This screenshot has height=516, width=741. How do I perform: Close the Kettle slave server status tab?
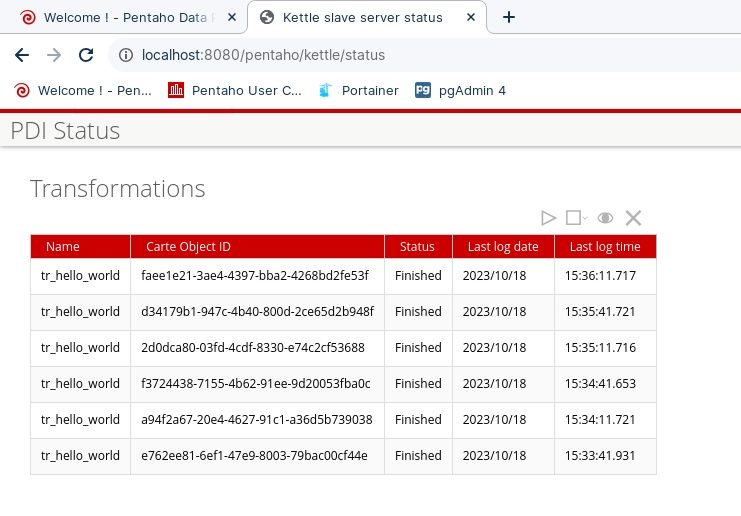(x=471, y=17)
